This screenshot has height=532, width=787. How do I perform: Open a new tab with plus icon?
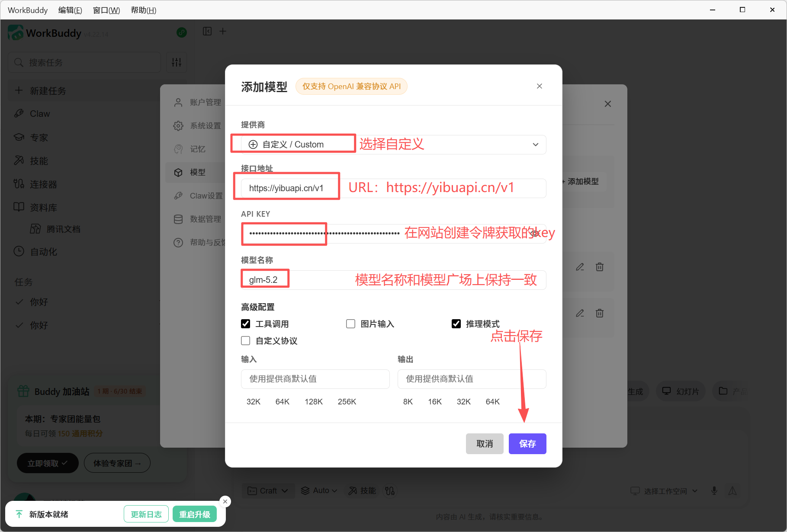click(223, 31)
